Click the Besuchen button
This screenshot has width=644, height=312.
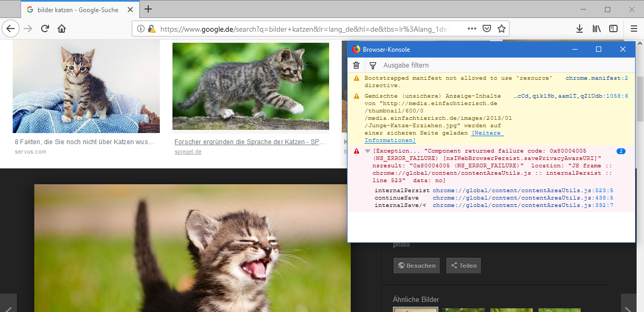pyautogui.click(x=417, y=266)
